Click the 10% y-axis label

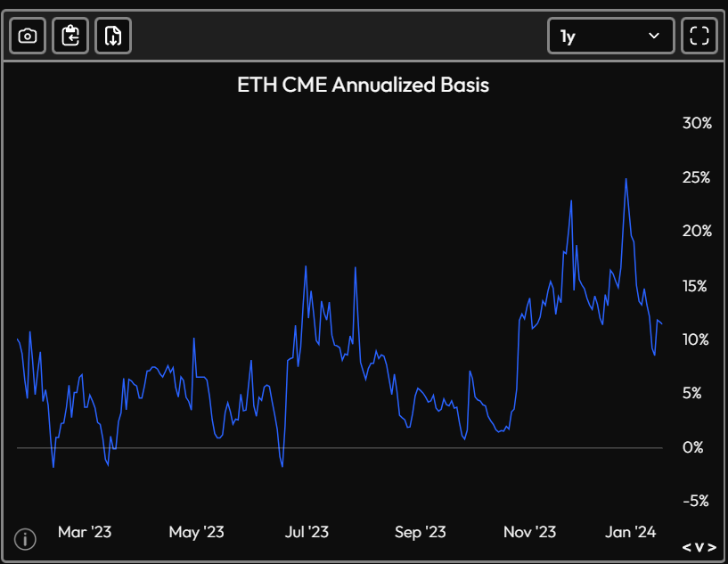(696, 339)
